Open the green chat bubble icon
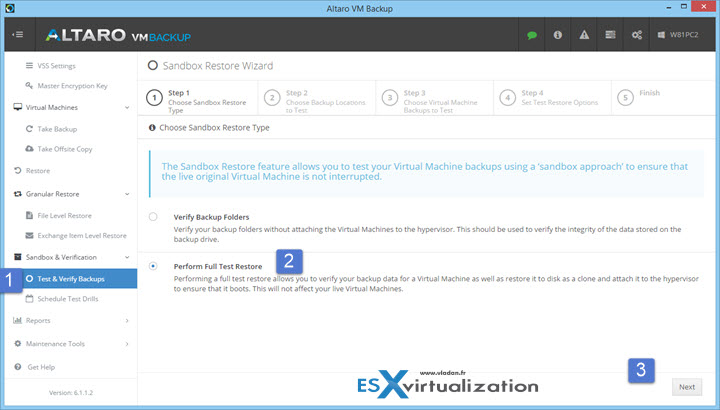 pyautogui.click(x=532, y=35)
